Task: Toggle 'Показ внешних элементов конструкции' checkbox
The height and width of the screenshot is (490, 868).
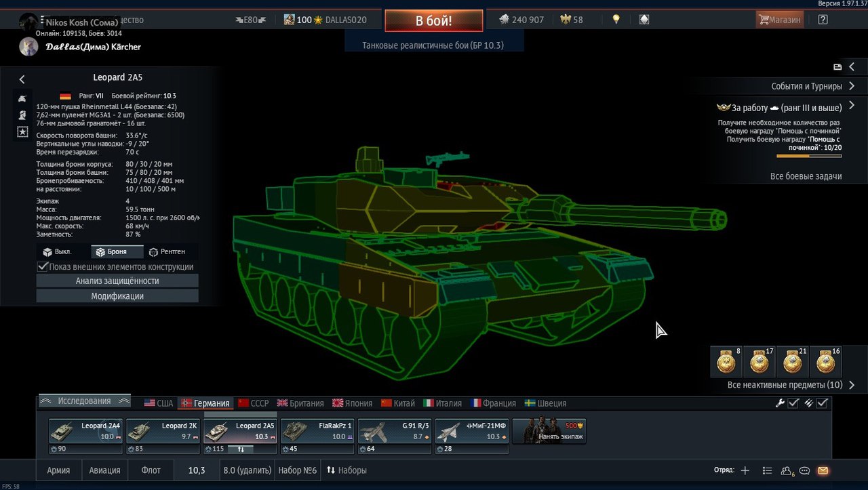Action: click(x=43, y=267)
